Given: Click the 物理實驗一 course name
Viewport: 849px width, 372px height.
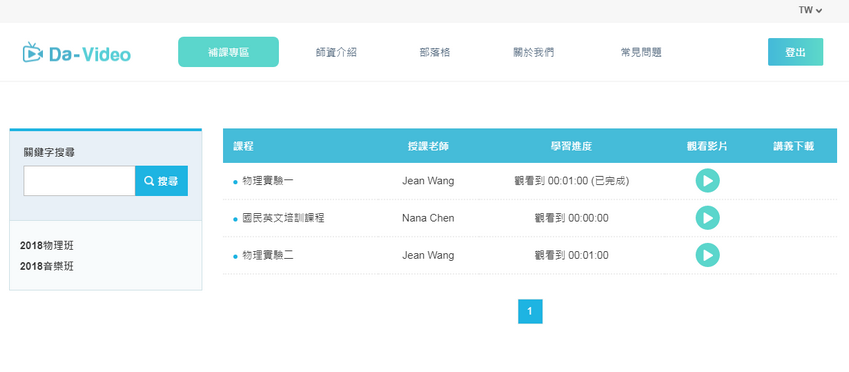Looking at the screenshot, I should click(x=268, y=181).
